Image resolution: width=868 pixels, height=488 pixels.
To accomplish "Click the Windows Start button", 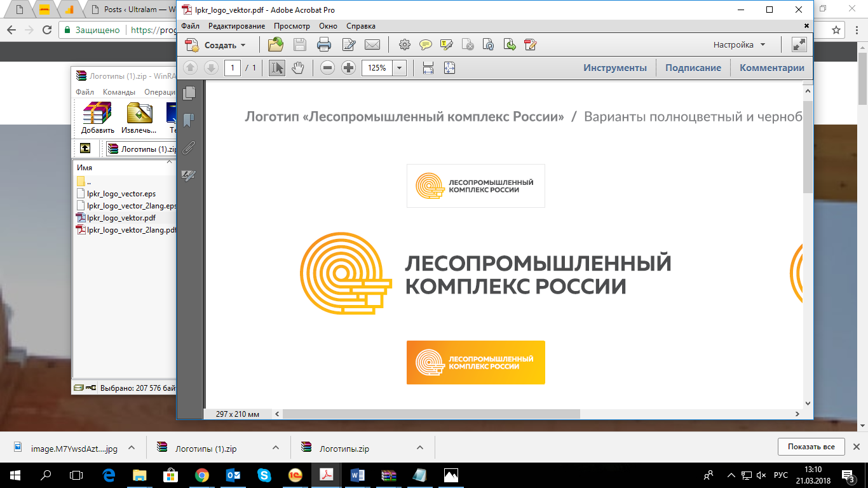I will click(15, 475).
